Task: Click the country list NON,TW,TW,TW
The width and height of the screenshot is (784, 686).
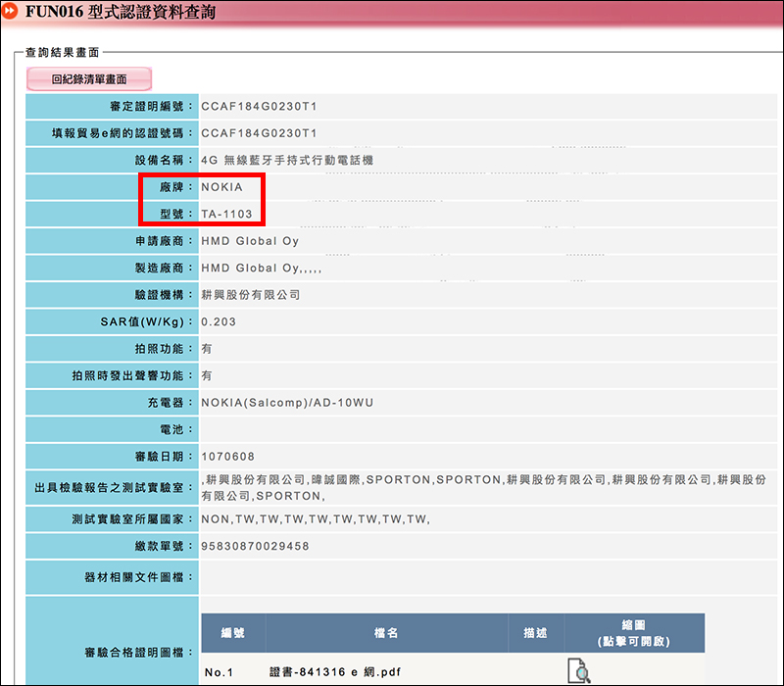Action: [316, 519]
